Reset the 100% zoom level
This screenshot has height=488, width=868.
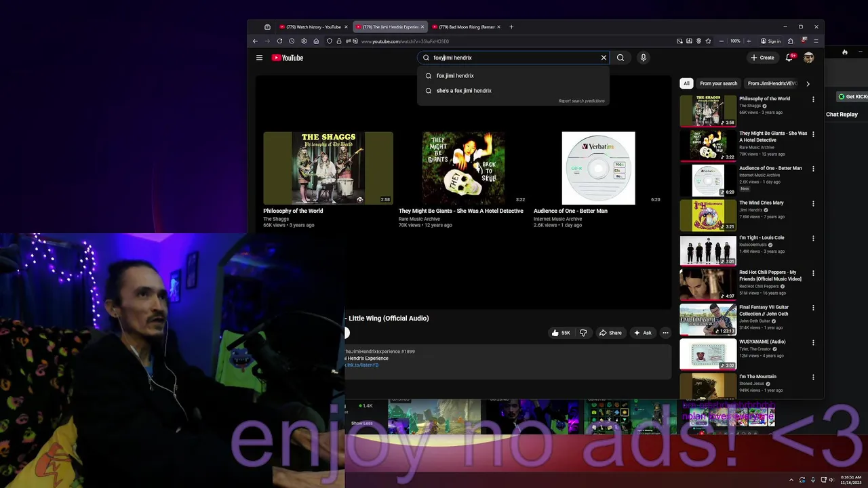[735, 41]
